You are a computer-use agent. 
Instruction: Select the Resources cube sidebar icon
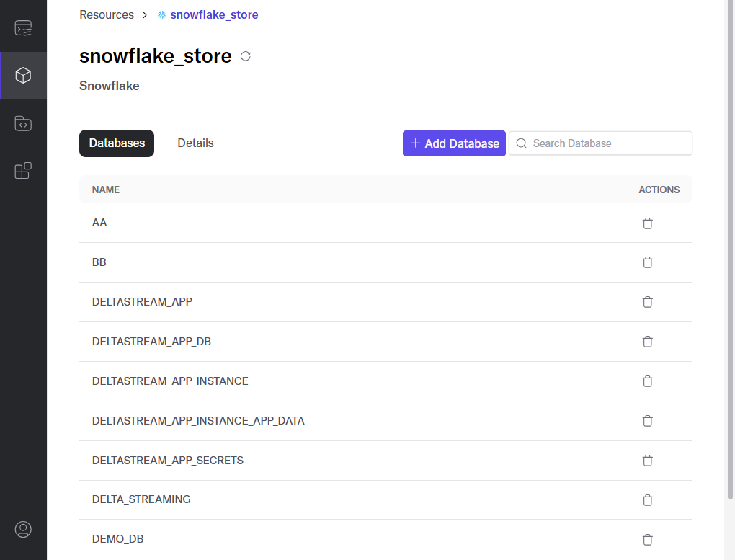click(23, 76)
